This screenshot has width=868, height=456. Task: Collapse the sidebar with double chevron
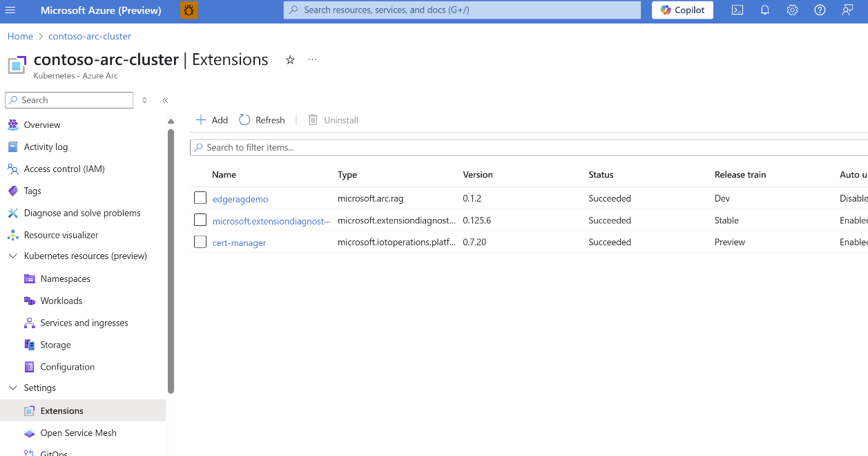coord(165,100)
